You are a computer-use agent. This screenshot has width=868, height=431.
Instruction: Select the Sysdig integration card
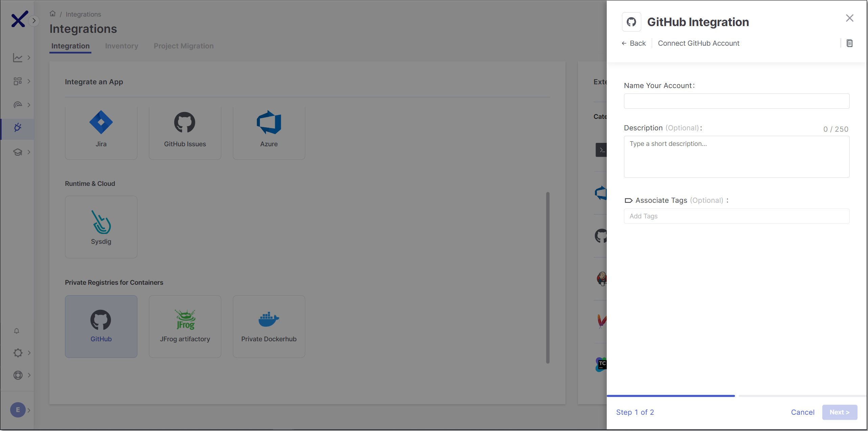point(101,227)
